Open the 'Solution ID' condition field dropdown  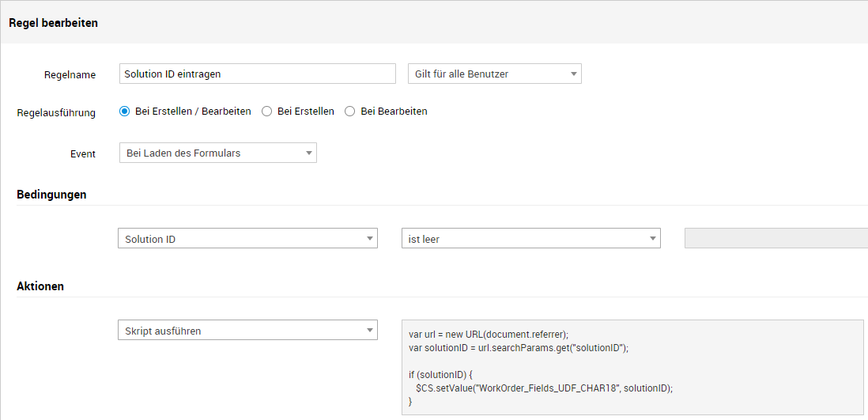(x=248, y=238)
